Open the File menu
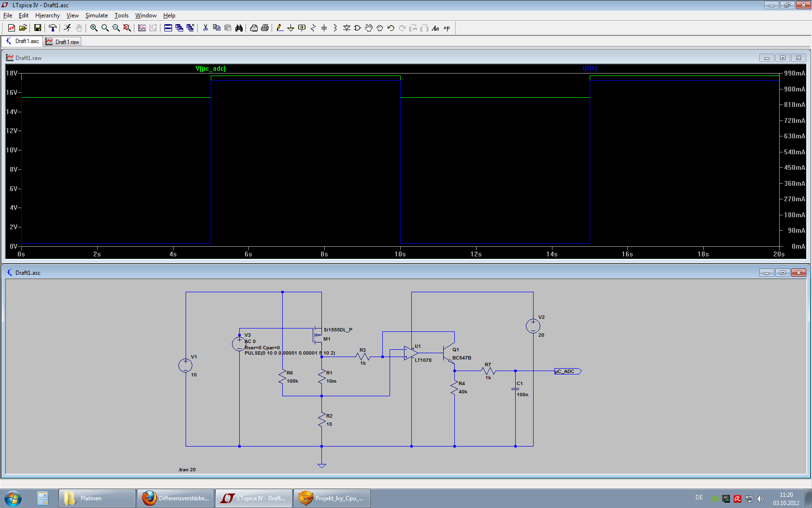This screenshot has width=812, height=508. (x=8, y=15)
